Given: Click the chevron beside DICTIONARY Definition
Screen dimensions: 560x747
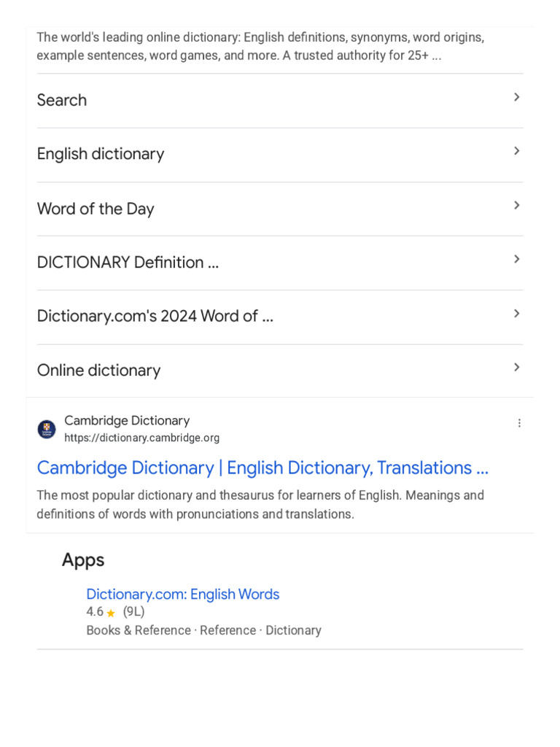Looking at the screenshot, I should coord(517,259).
